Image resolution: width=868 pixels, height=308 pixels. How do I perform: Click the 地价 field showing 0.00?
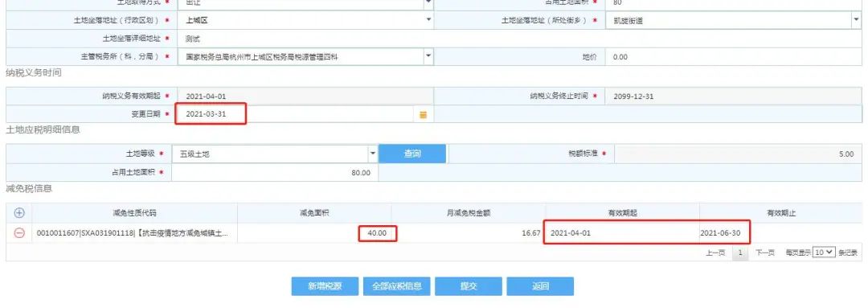pyautogui.click(x=734, y=56)
